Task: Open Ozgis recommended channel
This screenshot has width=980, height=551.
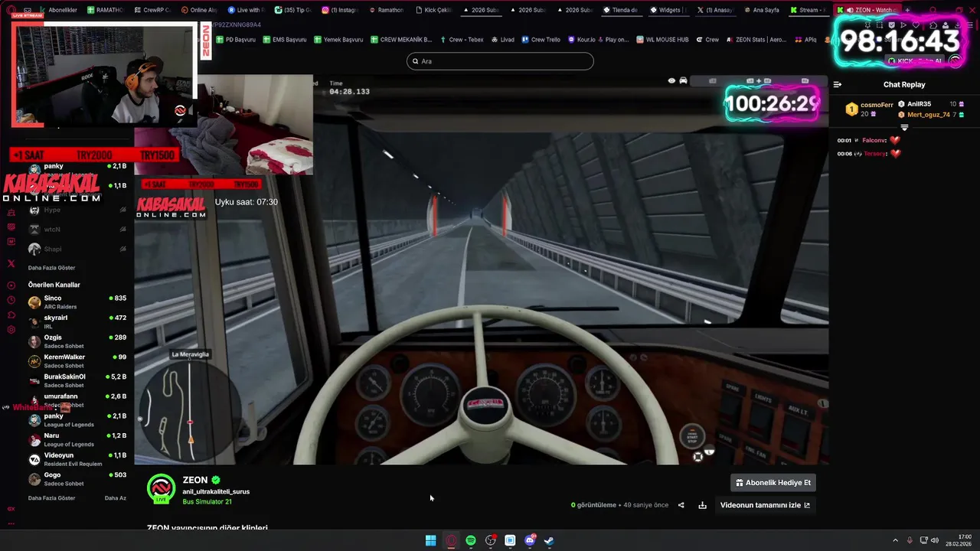Action: [77, 341]
